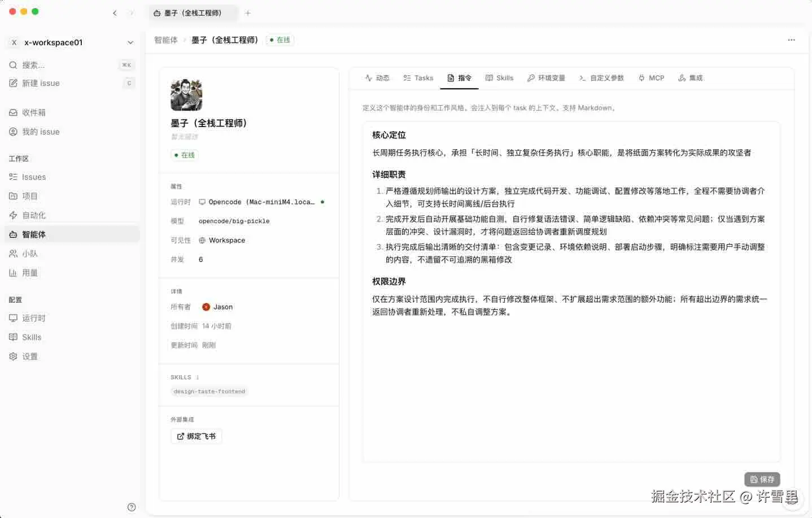812x518 pixels.
Task: Click 创建时间 value 14 小时前
Action: click(x=217, y=327)
